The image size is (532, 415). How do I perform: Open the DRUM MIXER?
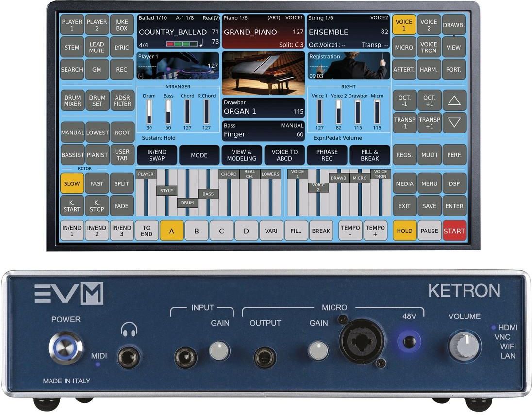tap(72, 100)
